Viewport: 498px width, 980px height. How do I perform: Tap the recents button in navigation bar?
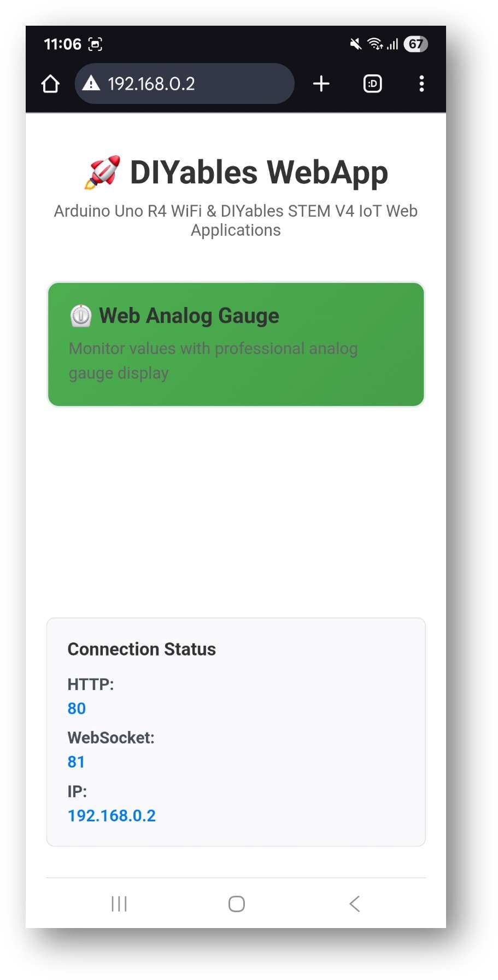(x=119, y=903)
